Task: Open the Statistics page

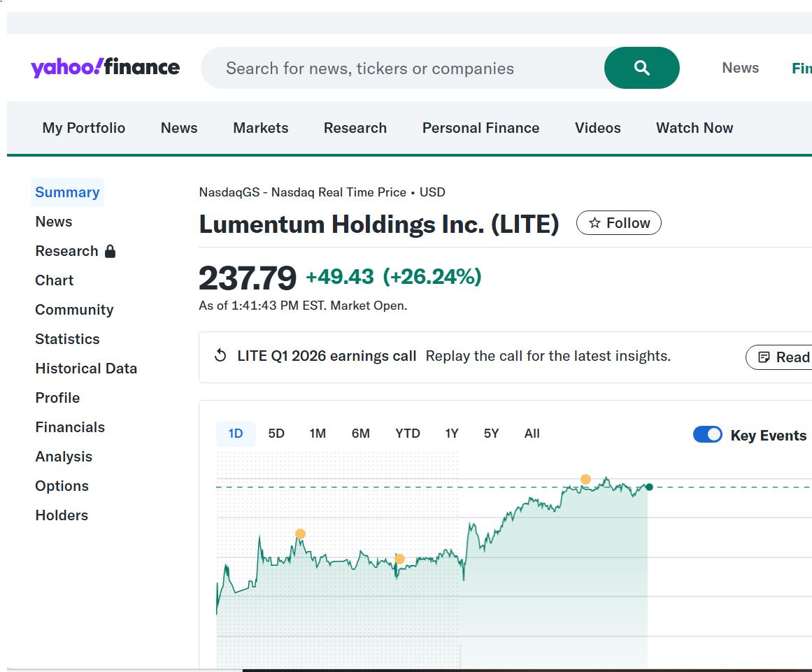Action: [67, 339]
